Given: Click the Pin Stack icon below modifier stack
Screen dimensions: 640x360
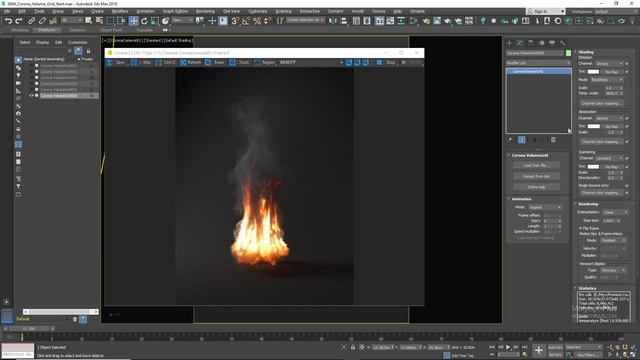Looking at the screenshot, I should (x=511, y=140).
